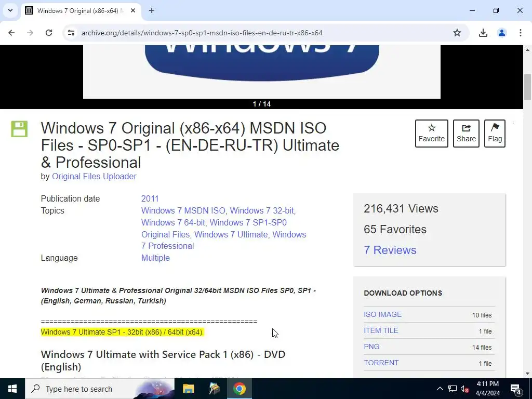Click the browser back arrow
The width and height of the screenshot is (532, 399).
click(x=11, y=33)
